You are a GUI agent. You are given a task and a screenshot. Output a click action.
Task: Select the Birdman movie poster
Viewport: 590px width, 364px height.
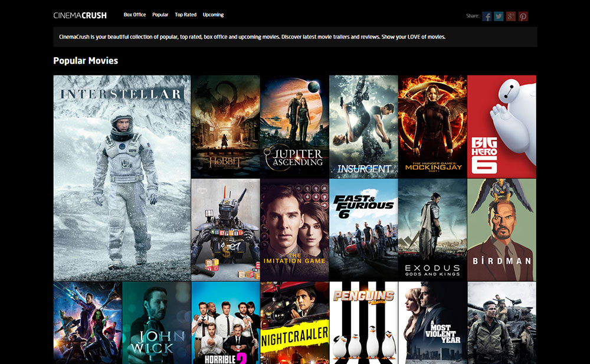(501, 229)
